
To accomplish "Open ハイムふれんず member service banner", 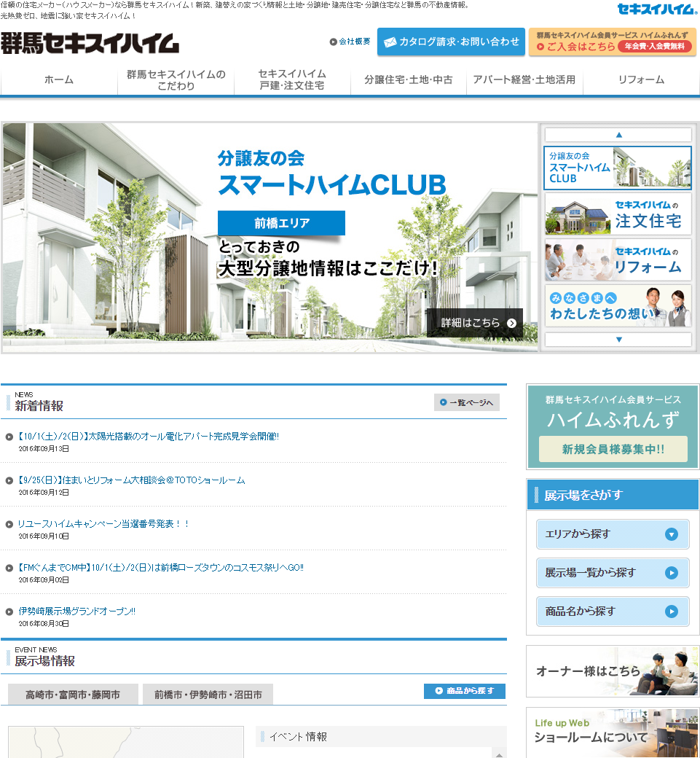I will click(613, 426).
